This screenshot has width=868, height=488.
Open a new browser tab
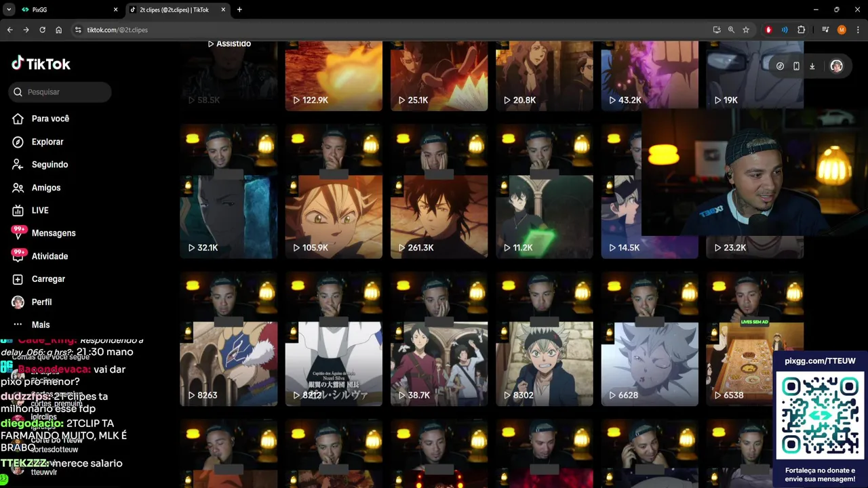pyautogui.click(x=239, y=10)
